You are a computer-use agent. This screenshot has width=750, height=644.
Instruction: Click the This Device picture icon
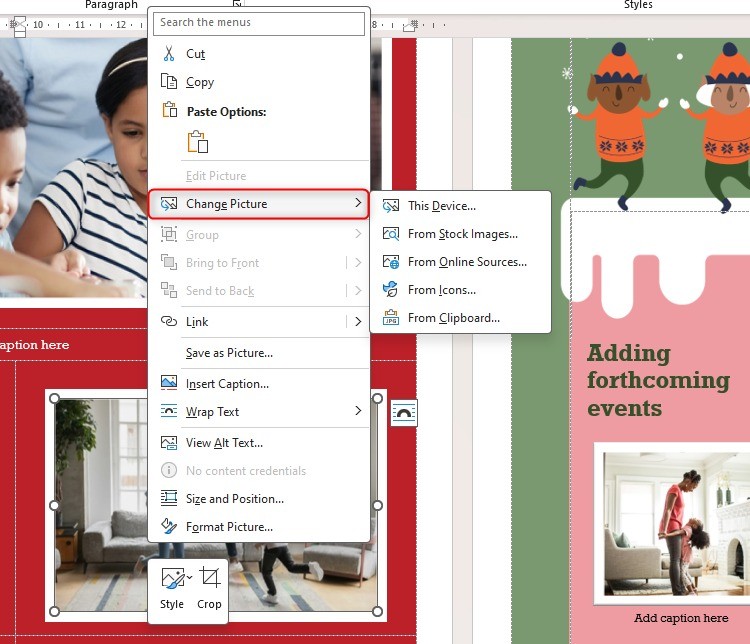391,206
